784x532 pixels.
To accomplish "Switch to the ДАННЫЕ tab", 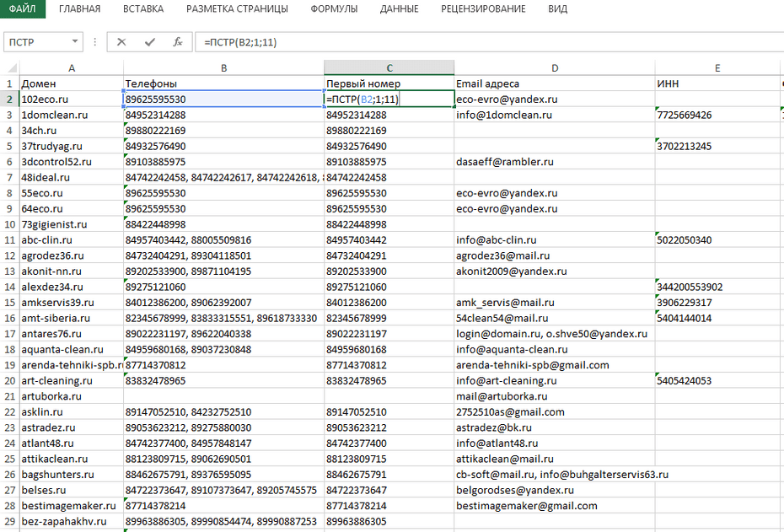I will click(399, 9).
